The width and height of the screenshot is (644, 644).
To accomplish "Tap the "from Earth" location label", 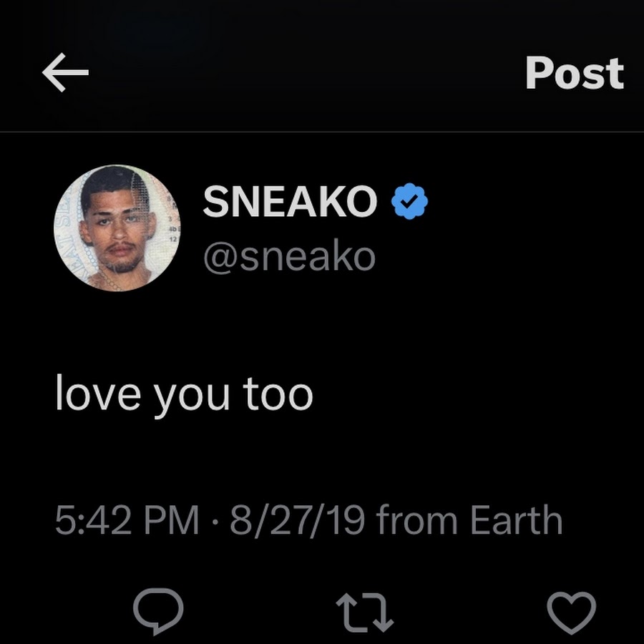I will click(x=469, y=519).
